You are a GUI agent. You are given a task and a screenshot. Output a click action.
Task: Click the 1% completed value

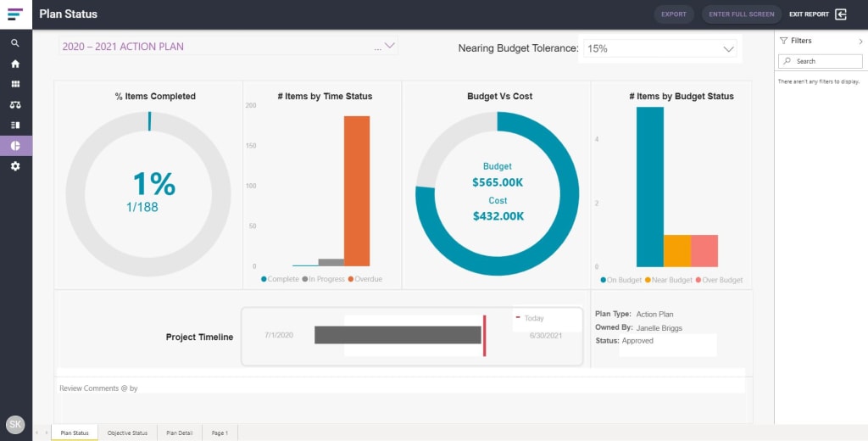coord(154,184)
